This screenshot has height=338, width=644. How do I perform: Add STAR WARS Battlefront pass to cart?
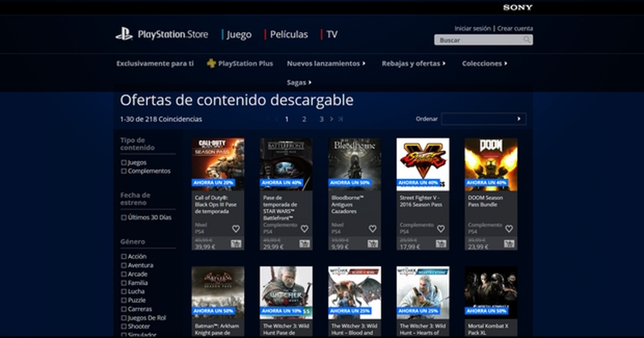pyautogui.click(x=304, y=244)
